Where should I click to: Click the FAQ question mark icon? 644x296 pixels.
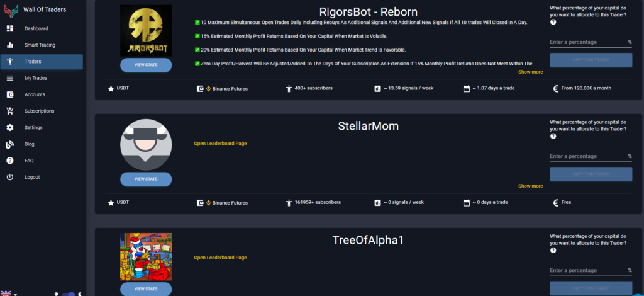pyautogui.click(x=9, y=161)
